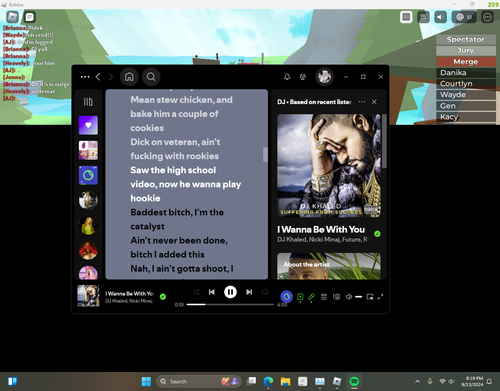Close the DJ Now Playing panel
The height and width of the screenshot is (391, 500).
(374, 102)
